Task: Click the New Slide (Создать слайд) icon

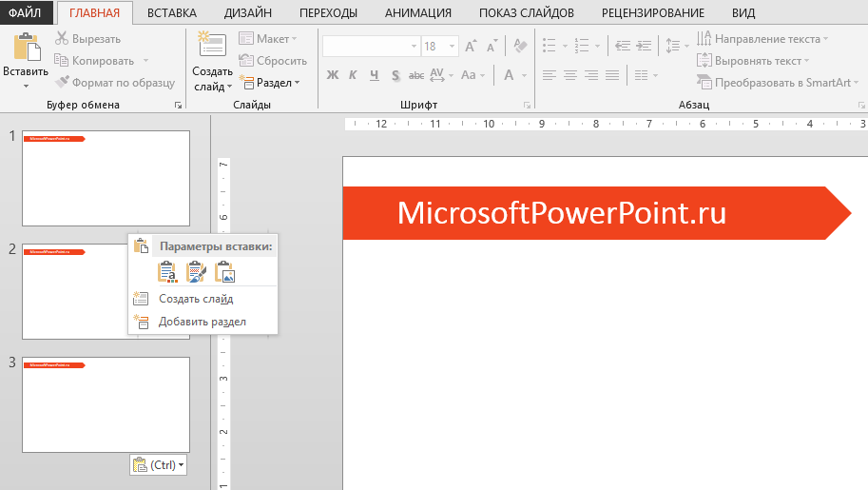Action: 212,45
